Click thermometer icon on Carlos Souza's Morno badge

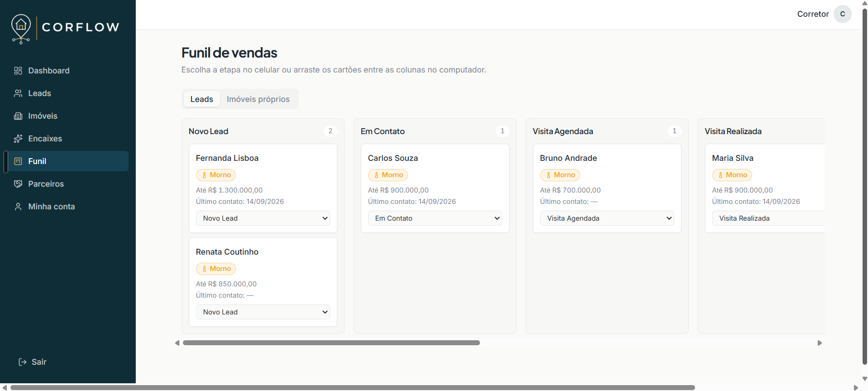pyautogui.click(x=376, y=175)
